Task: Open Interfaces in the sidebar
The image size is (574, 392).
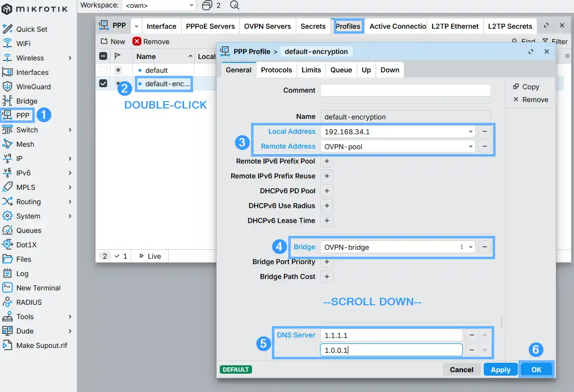Action: click(x=32, y=72)
